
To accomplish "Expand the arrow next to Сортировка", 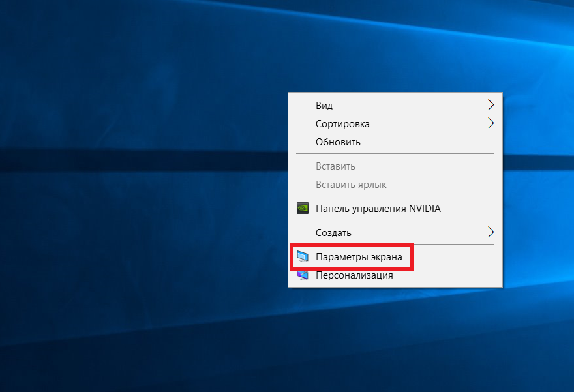I will pos(491,123).
